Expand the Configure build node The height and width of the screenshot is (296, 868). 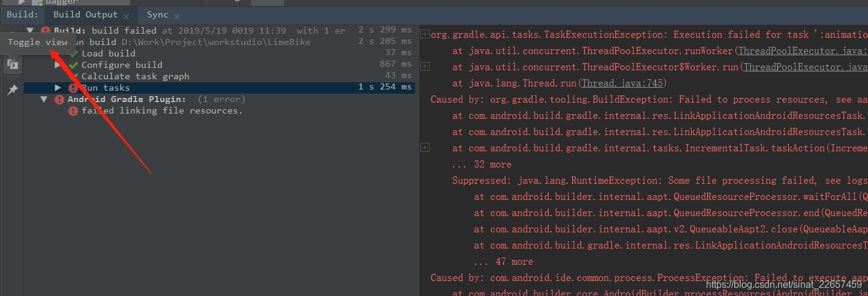click(58, 65)
